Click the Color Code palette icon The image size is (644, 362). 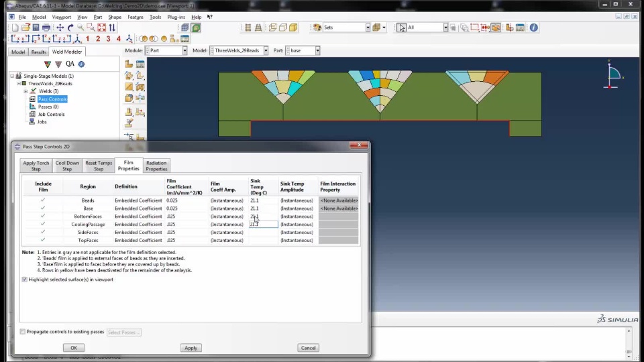317,27
